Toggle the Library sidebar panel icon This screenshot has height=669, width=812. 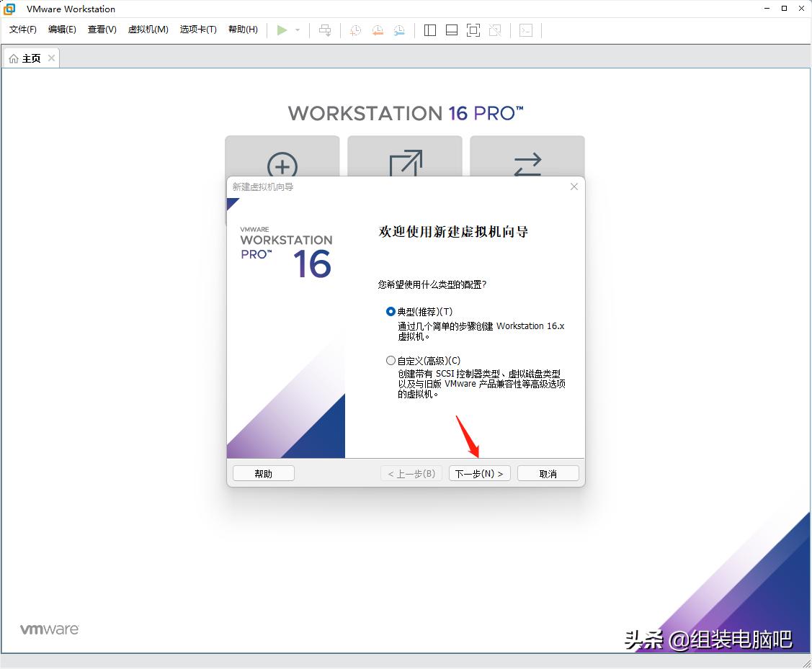click(429, 30)
